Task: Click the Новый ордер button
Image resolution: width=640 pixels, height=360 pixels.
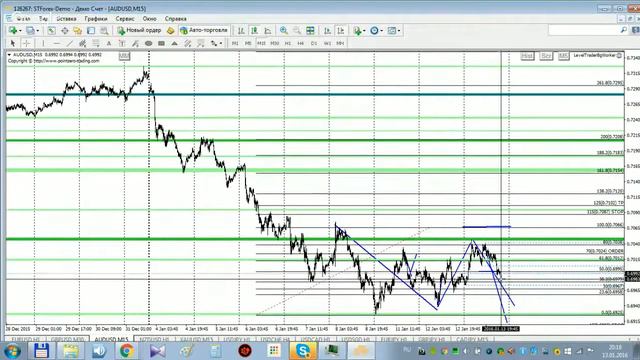Action: coord(139,31)
